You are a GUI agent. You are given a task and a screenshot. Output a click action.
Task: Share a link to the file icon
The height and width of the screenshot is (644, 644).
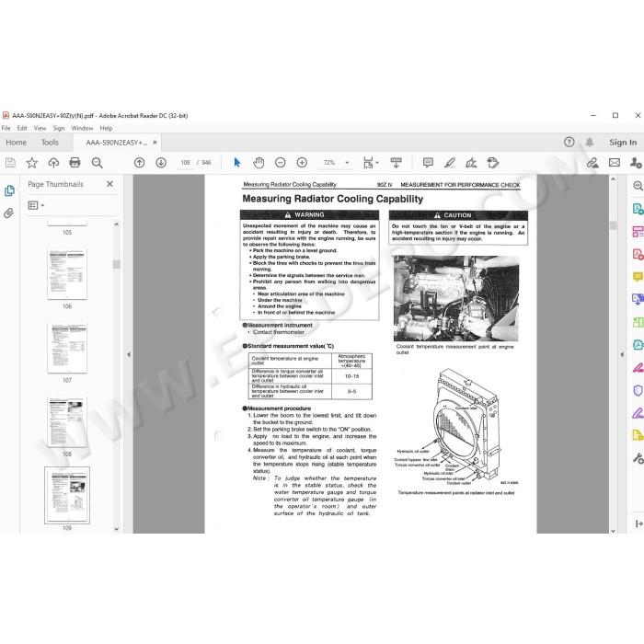point(592,163)
